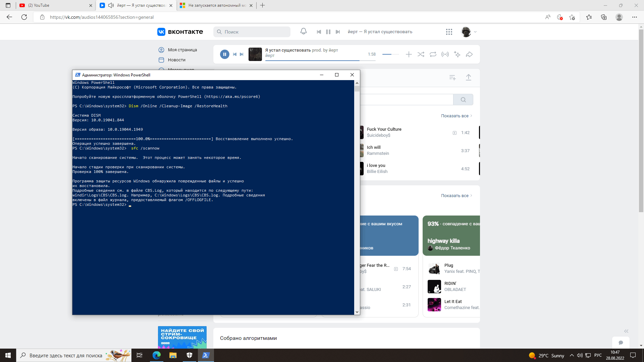
Task: Toggle shuffle mode in VK music player
Action: tap(421, 54)
